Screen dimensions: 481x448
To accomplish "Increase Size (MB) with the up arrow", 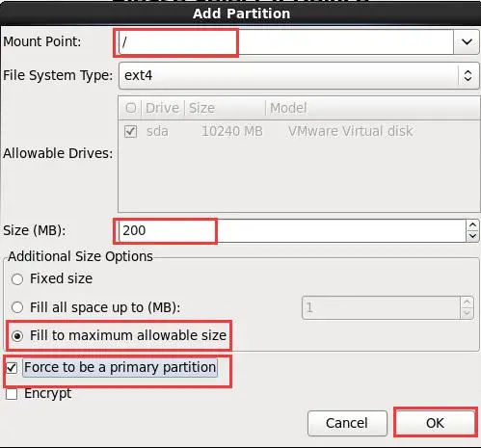I will tap(472, 225).
